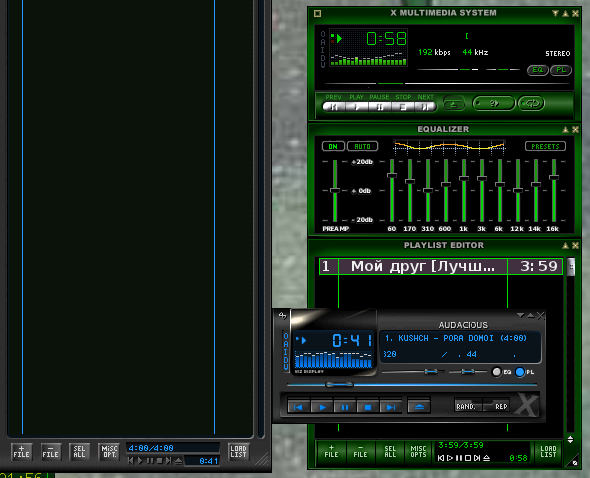Click previous track button in Audacious

click(x=298, y=407)
